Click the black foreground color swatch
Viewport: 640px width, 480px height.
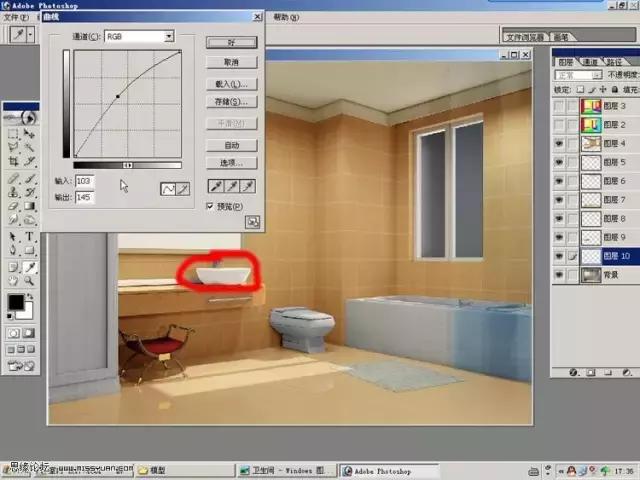pyautogui.click(x=16, y=302)
